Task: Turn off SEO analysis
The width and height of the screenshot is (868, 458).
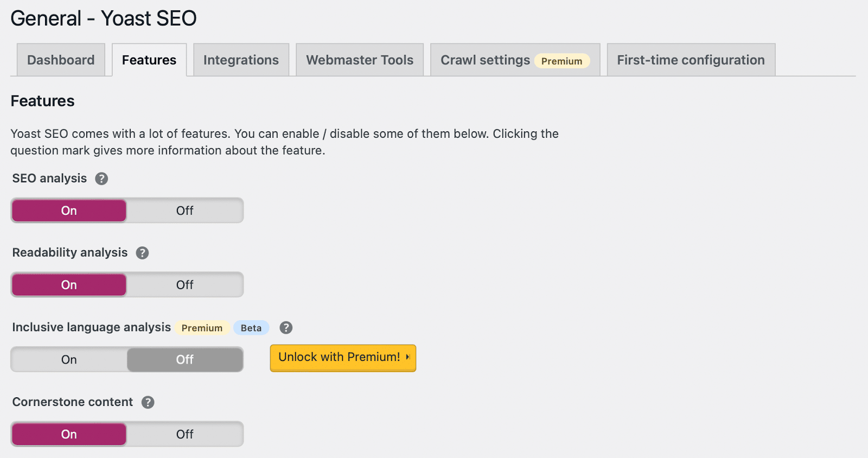Action: click(184, 211)
